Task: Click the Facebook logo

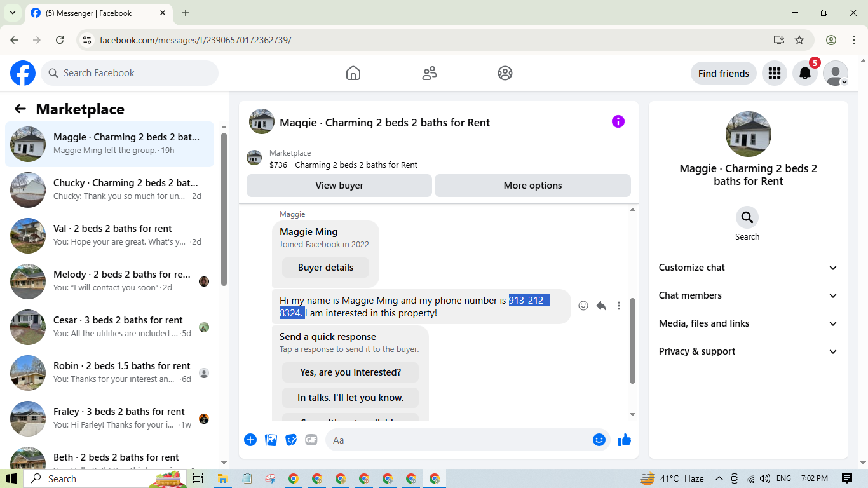Action: (23, 73)
